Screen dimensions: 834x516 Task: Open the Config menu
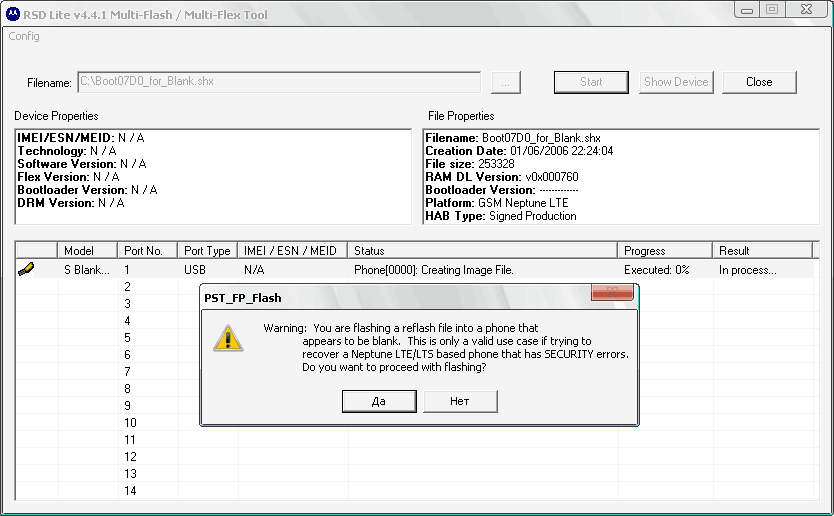24,36
